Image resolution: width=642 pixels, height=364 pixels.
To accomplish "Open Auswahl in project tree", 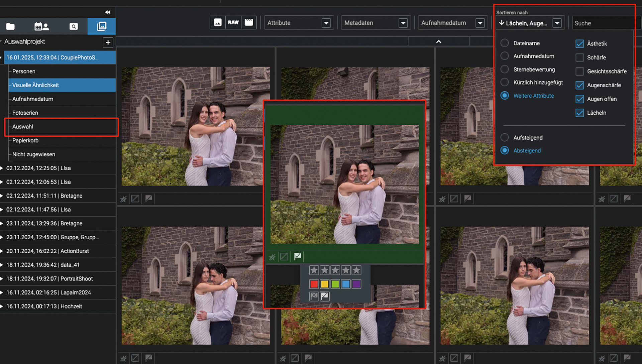I will tap(23, 127).
